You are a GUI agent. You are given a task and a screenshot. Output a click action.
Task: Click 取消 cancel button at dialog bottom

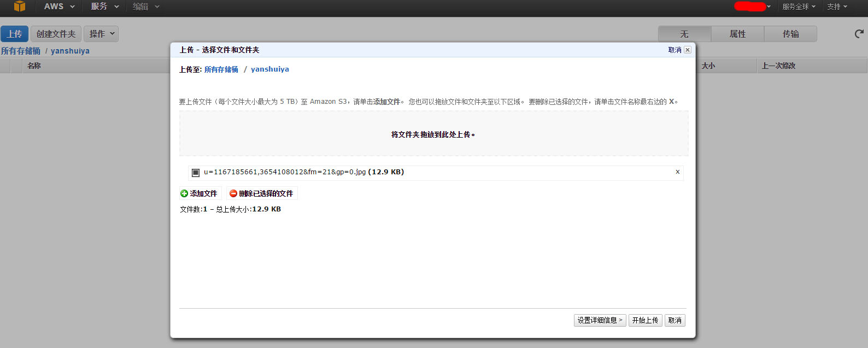675,320
